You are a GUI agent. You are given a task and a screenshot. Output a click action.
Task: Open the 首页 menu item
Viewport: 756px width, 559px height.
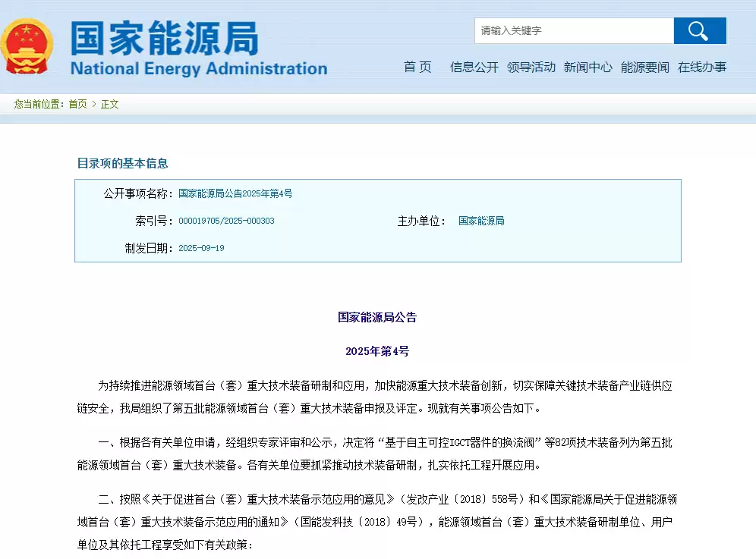[417, 67]
